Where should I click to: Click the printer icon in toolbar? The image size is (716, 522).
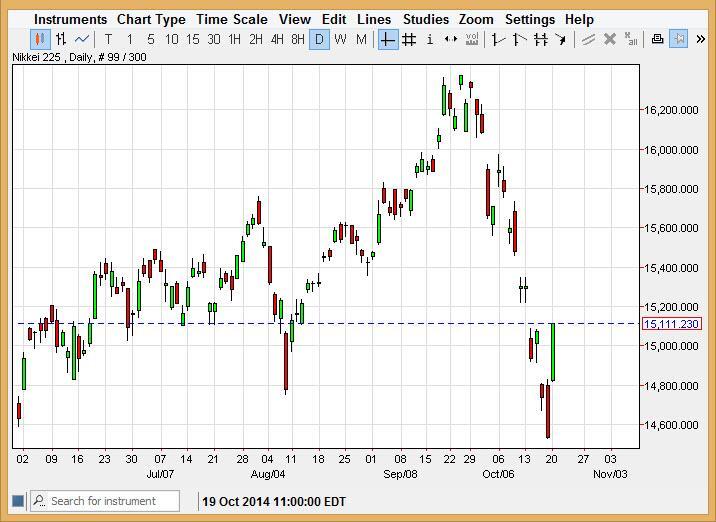pos(657,40)
